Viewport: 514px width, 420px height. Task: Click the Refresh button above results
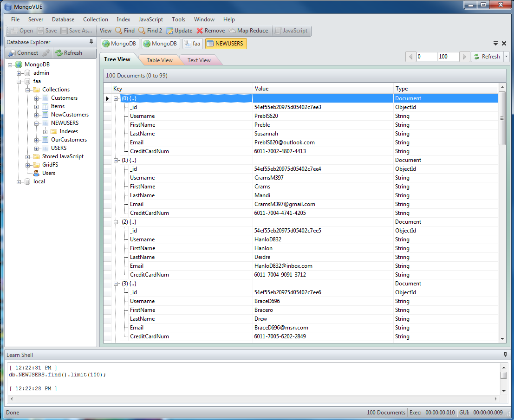pyautogui.click(x=487, y=57)
